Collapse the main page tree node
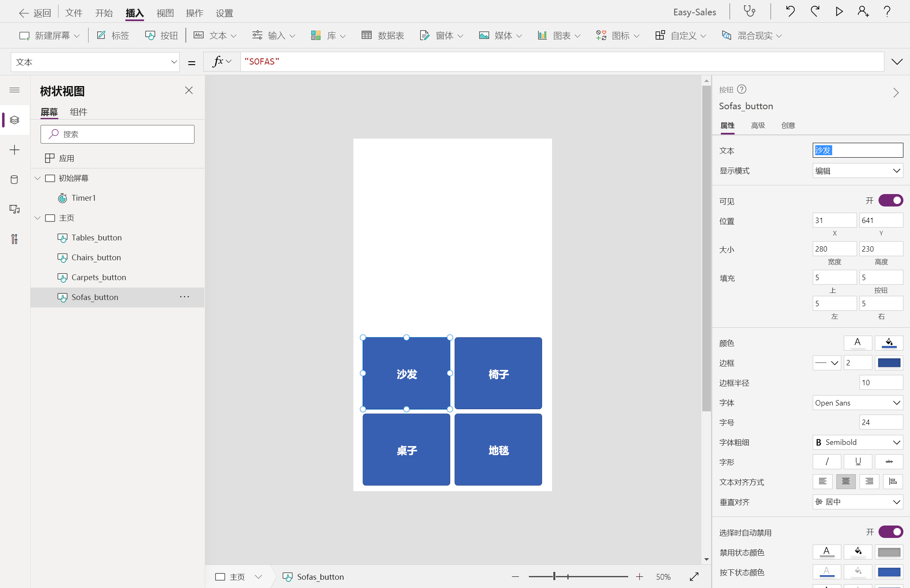 38,218
